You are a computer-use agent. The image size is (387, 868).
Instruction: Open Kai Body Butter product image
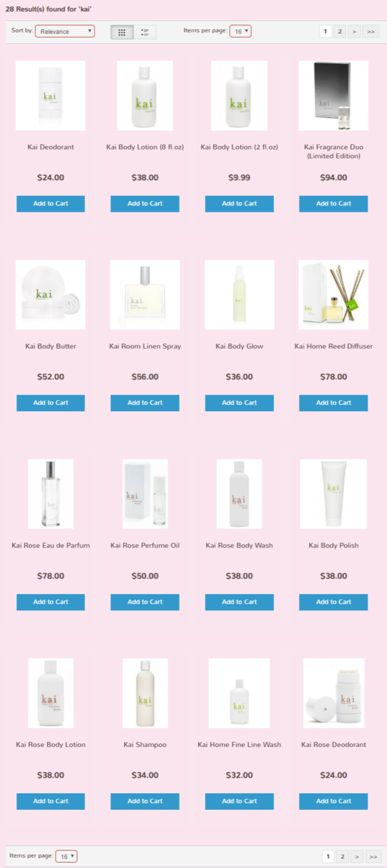tap(50, 294)
